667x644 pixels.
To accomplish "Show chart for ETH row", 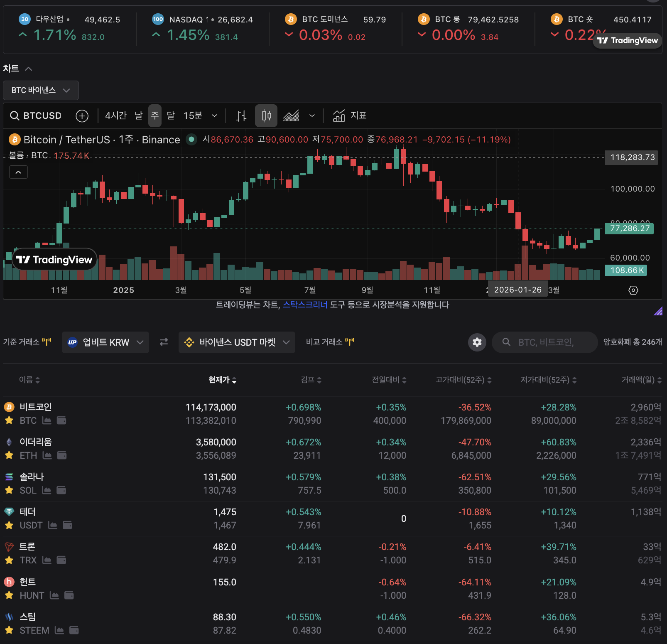I will coord(47,455).
